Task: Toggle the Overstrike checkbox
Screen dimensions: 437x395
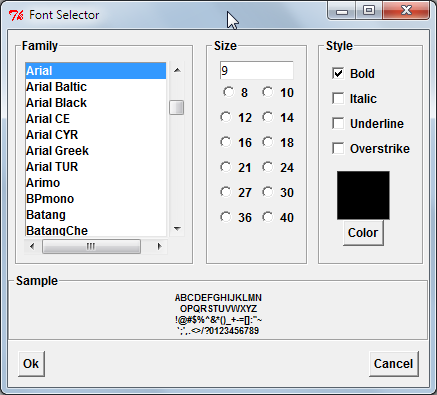Action: click(338, 148)
